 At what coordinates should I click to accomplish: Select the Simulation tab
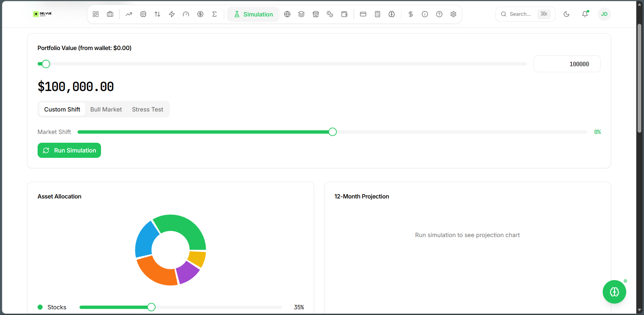point(253,14)
